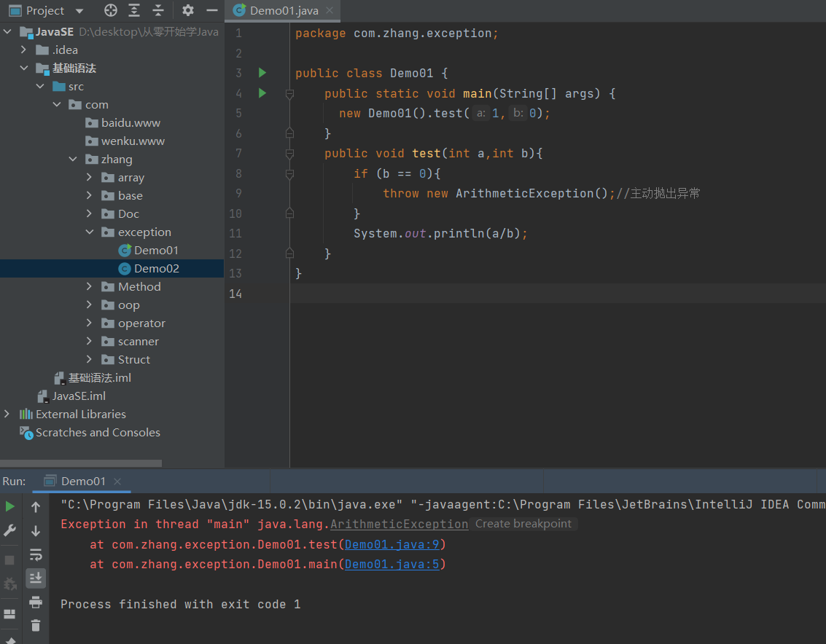Collapse the src folder
Image resolution: width=826 pixels, height=644 pixels.
point(40,86)
